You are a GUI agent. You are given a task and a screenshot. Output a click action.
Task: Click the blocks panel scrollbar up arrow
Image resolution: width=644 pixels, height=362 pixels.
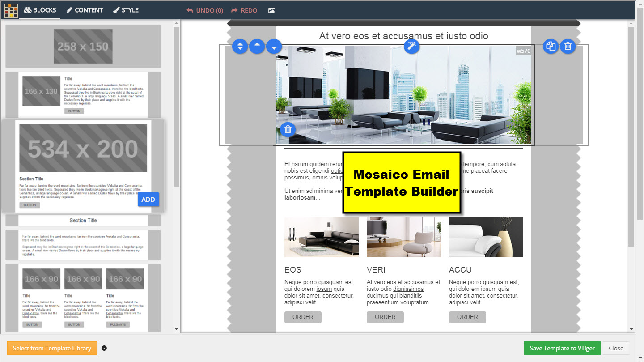pyautogui.click(x=176, y=23)
